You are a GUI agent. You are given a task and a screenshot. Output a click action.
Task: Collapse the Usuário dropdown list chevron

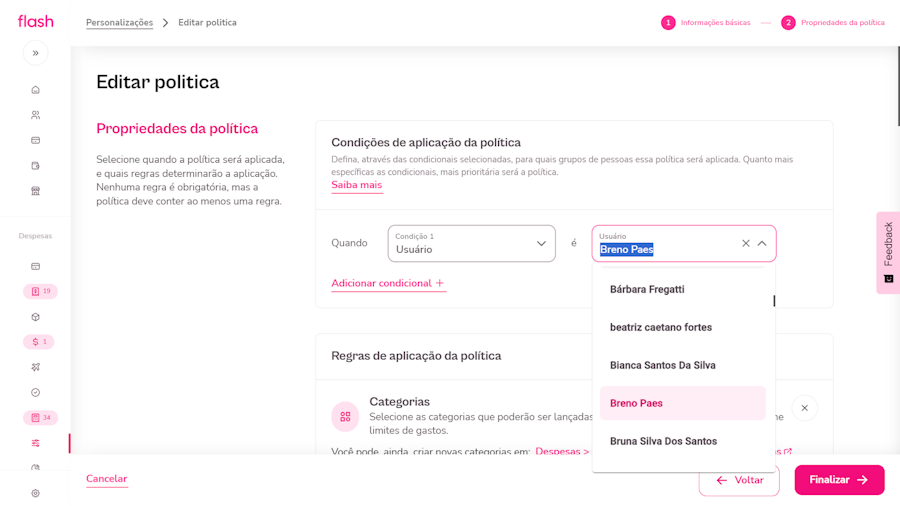coord(762,243)
